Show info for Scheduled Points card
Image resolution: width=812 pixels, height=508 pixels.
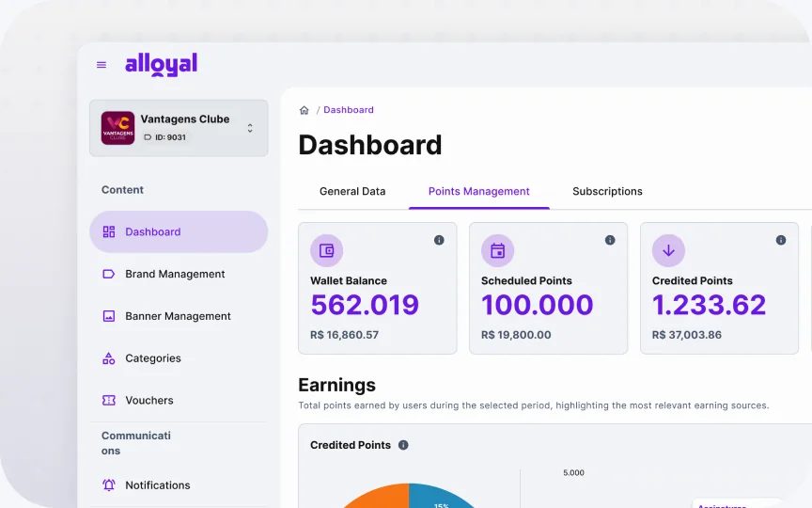610,240
